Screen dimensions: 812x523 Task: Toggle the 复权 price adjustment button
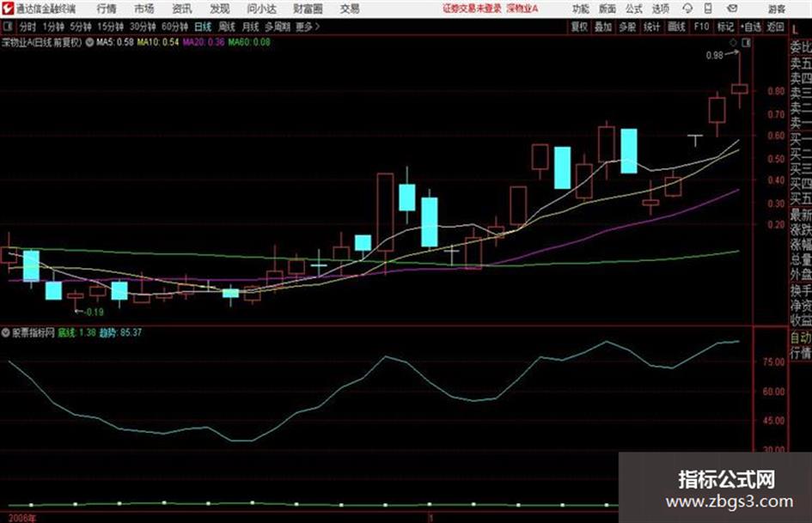[x=579, y=27]
